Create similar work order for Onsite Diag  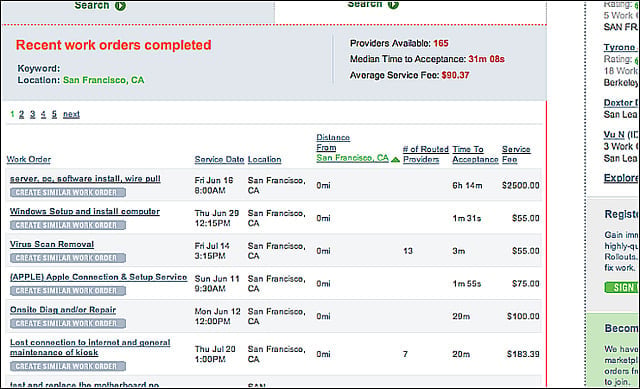(68, 323)
